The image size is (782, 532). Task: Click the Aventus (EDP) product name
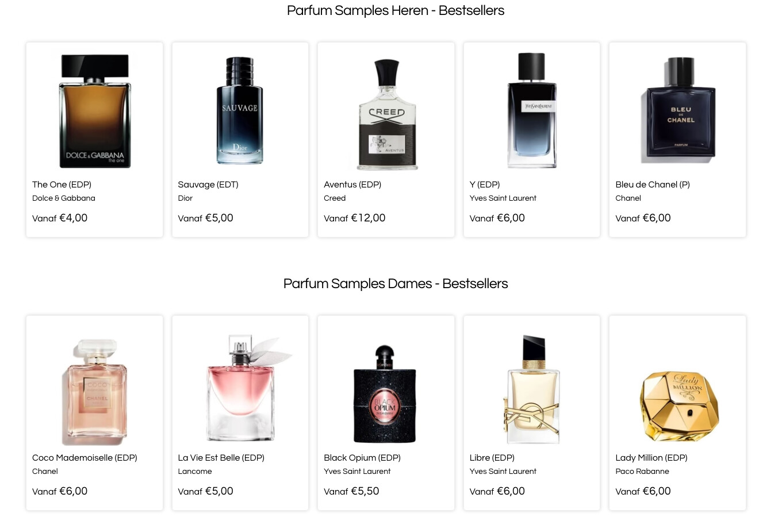pyautogui.click(x=352, y=185)
